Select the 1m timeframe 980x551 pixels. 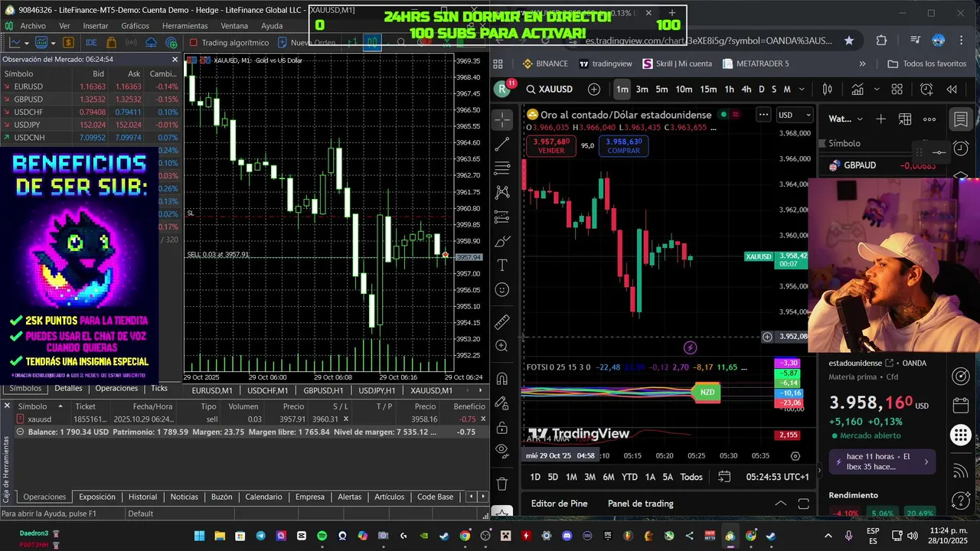[622, 90]
